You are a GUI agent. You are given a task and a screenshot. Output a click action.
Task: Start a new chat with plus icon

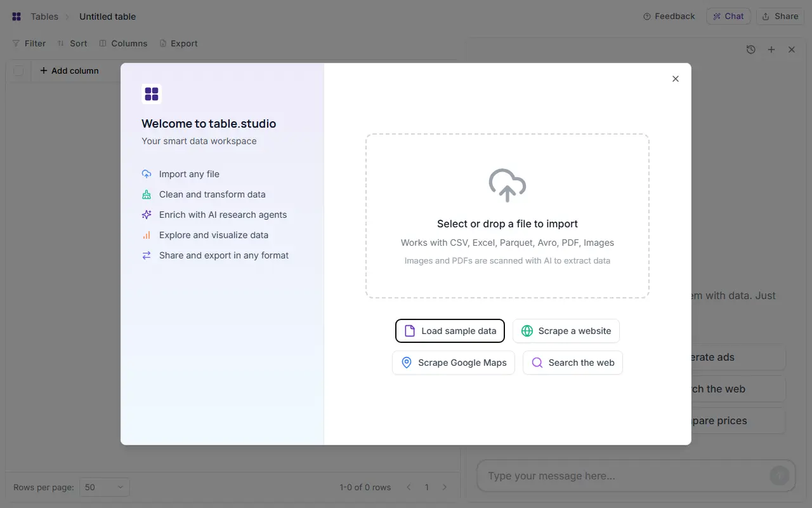(x=771, y=50)
